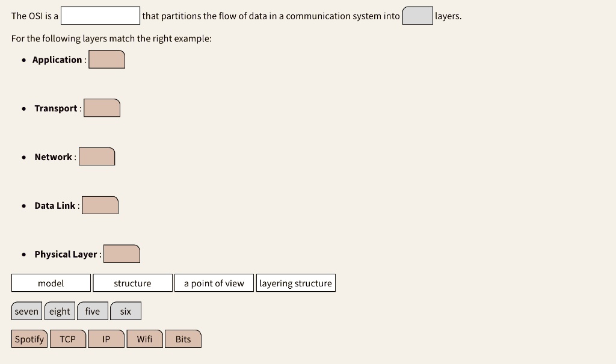The image size is (616, 364).
Task: Choose the "five" number token
Action: coord(93,311)
